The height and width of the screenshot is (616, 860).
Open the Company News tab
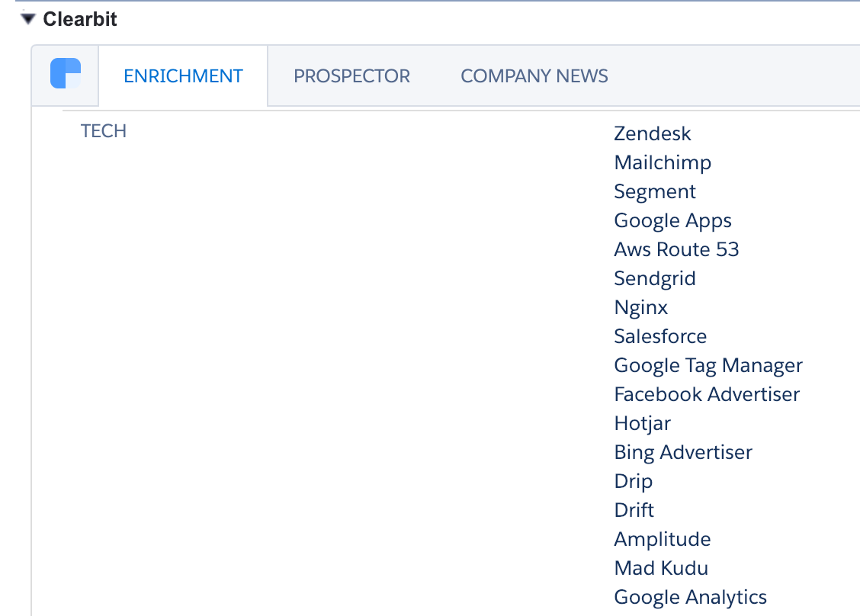click(x=534, y=75)
